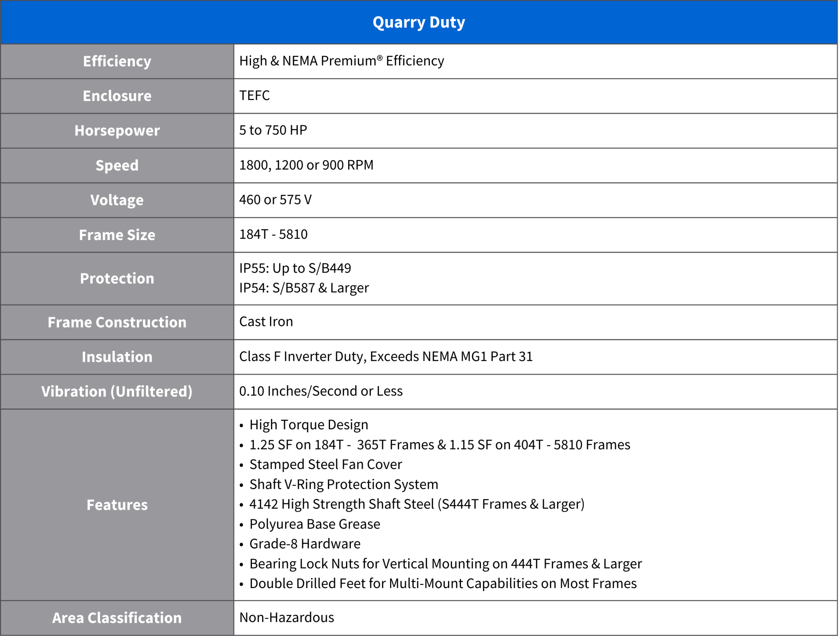Click the Non-Hazardous value

pos(286,618)
